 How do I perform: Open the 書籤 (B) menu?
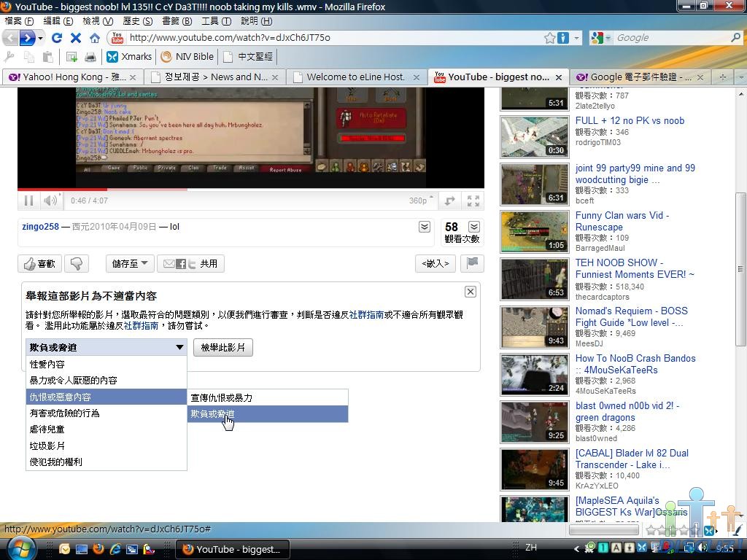click(177, 21)
